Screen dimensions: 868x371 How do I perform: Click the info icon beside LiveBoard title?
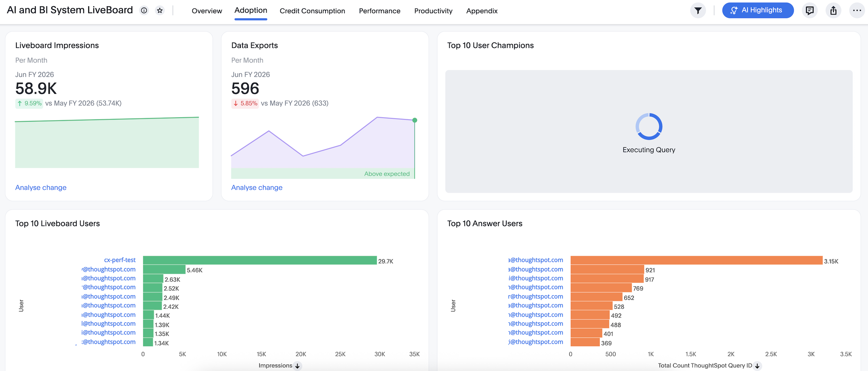pyautogui.click(x=144, y=11)
